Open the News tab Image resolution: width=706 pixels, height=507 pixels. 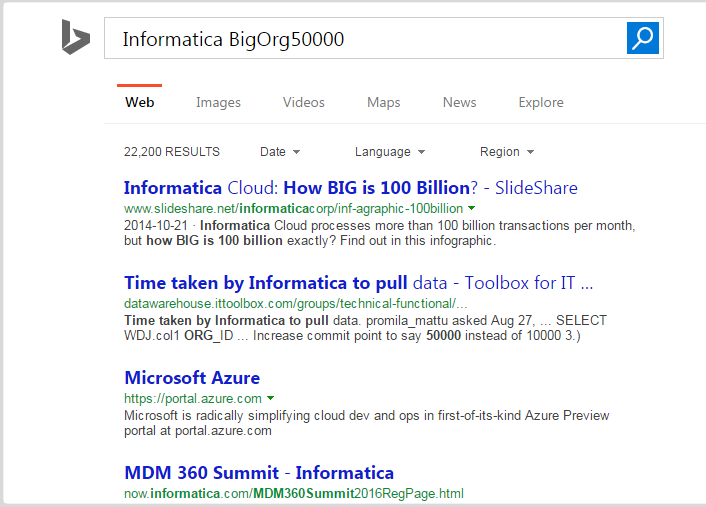(459, 102)
